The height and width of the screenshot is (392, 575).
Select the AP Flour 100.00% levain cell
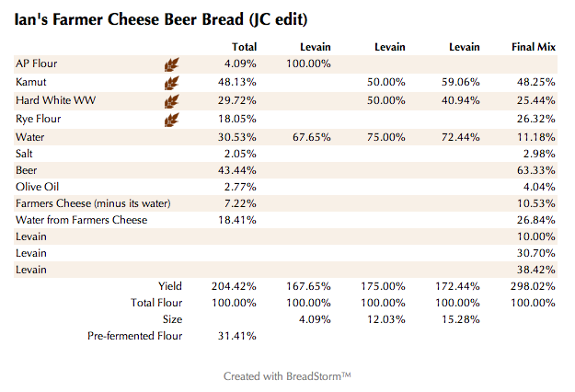(308, 63)
